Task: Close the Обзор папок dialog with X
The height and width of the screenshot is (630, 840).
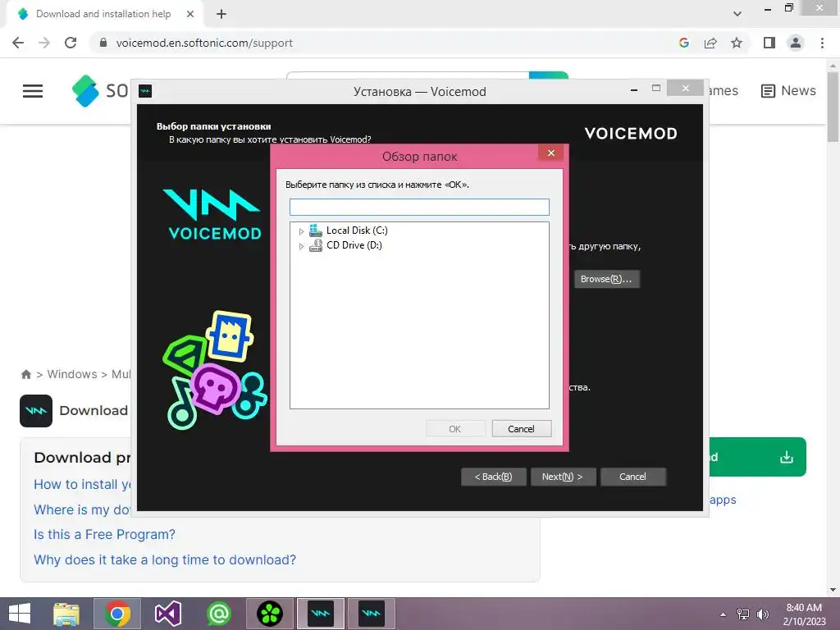Action: (551, 153)
